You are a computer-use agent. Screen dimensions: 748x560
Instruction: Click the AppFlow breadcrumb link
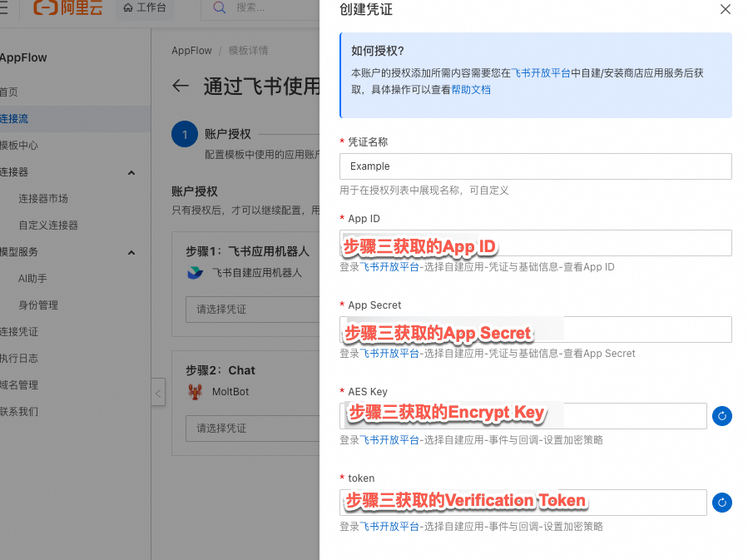click(x=191, y=51)
